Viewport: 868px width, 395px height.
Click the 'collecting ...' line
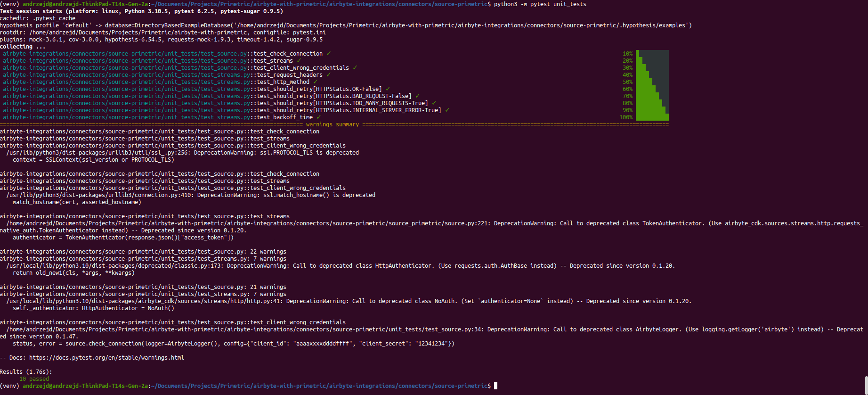point(23,47)
